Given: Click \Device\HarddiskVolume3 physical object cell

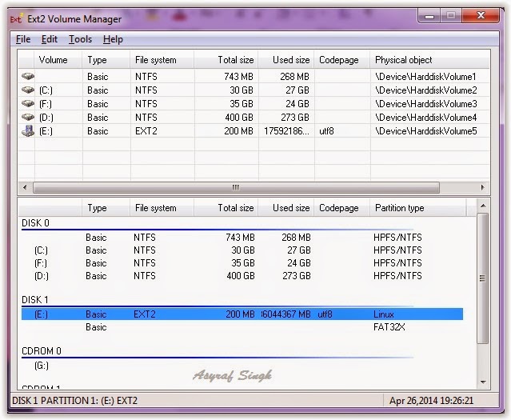Looking at the screenshot, I should click(426, 104).
